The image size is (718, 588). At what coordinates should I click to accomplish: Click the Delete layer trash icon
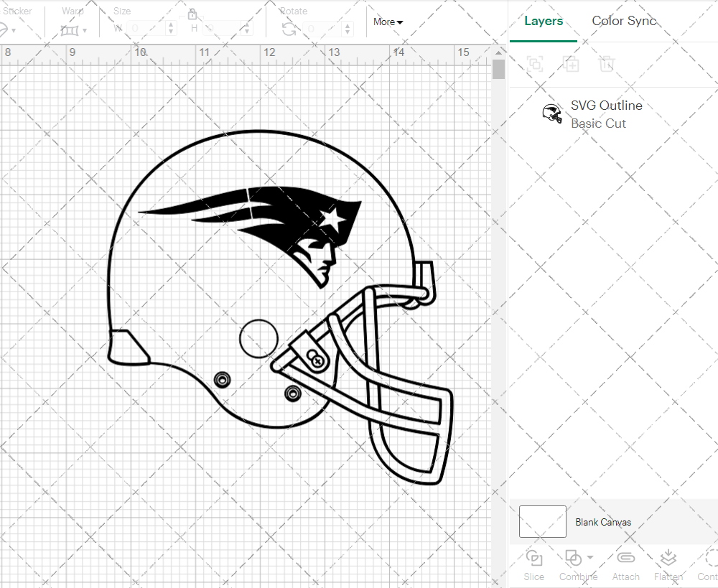[606, 64]
